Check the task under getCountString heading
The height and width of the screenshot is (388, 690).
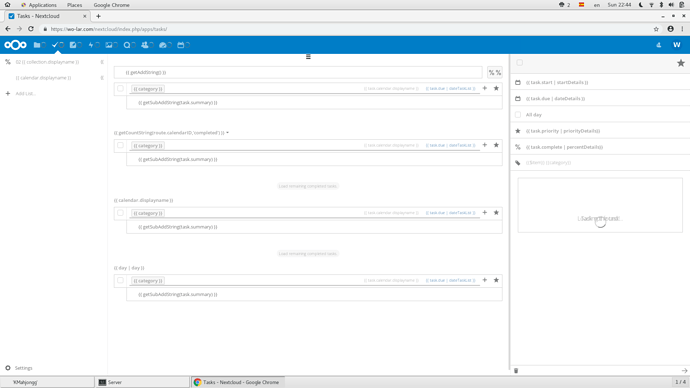[x=120, y=145]
